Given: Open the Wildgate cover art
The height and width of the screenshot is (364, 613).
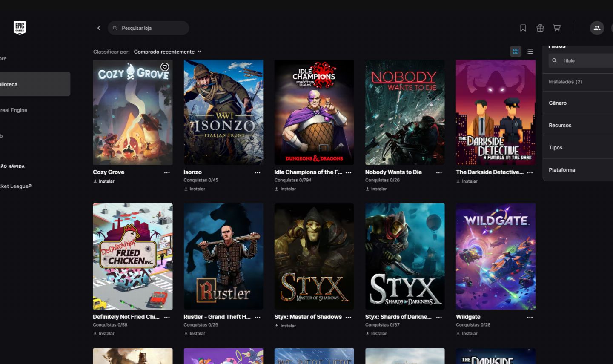Looking at the screenshot, I should coord(496,257).
